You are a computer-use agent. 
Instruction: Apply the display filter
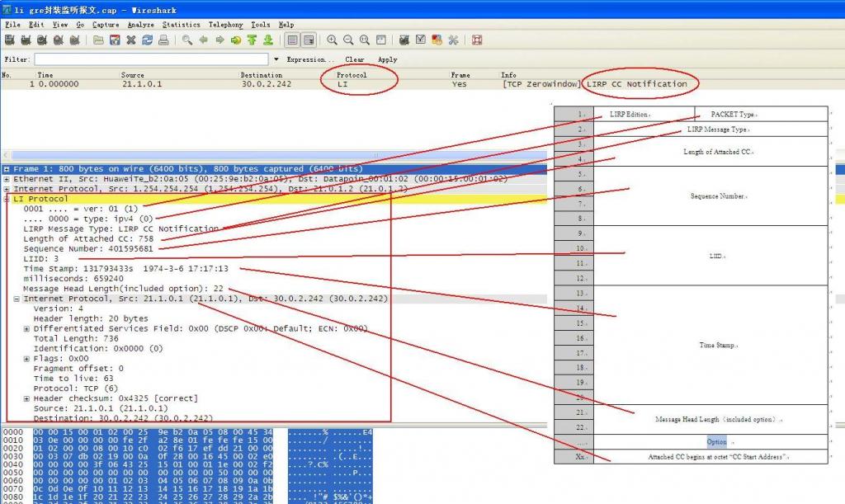click(x=388, y=59)
